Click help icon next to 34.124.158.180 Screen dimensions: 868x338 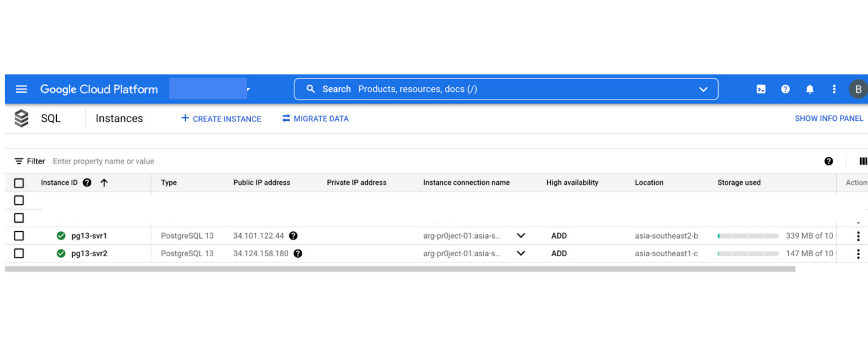(x=298, y=253)
